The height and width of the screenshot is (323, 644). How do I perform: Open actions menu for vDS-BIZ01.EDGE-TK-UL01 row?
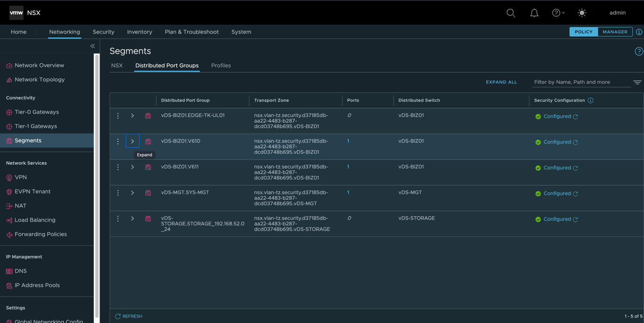(x=118, y=116)
